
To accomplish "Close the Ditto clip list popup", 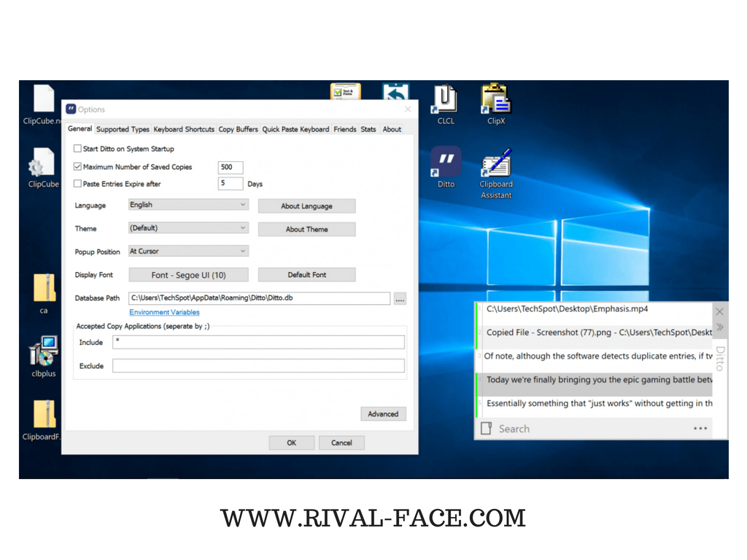I will tap(720, 311).
